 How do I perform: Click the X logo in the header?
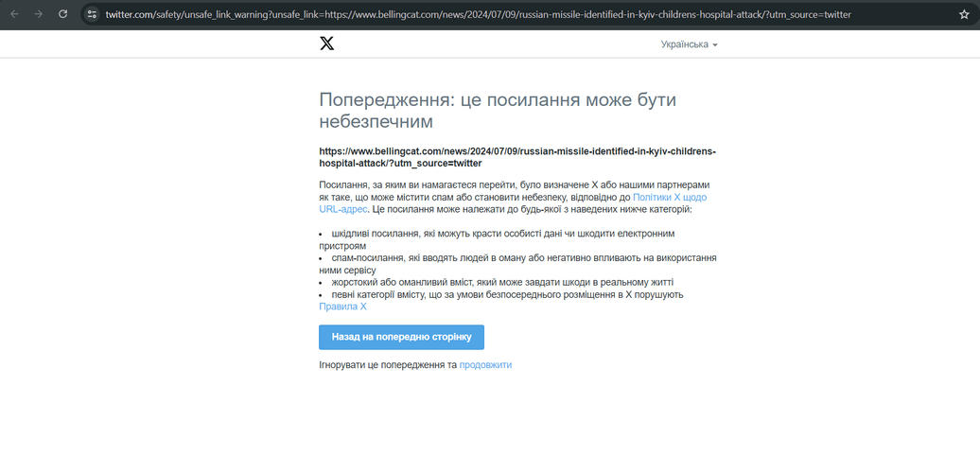(x=327, y=44)
